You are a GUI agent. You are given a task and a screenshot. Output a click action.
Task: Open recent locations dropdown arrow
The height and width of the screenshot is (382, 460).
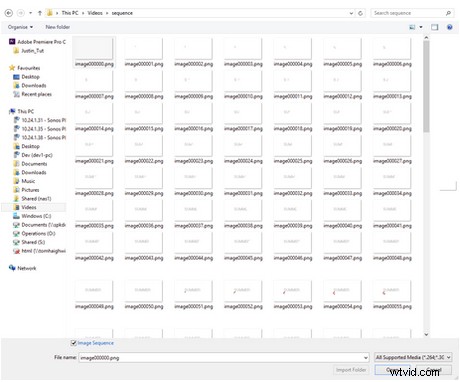[30, 13]
